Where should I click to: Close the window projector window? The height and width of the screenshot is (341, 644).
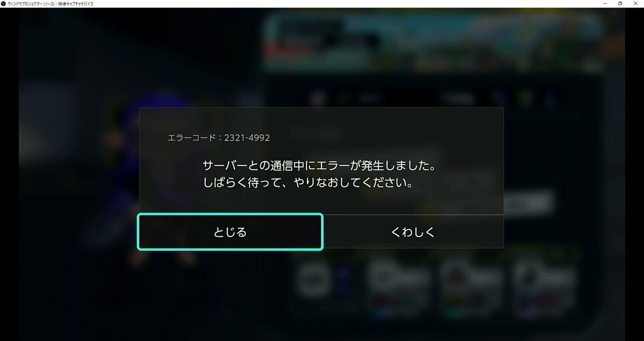point(636,4)
